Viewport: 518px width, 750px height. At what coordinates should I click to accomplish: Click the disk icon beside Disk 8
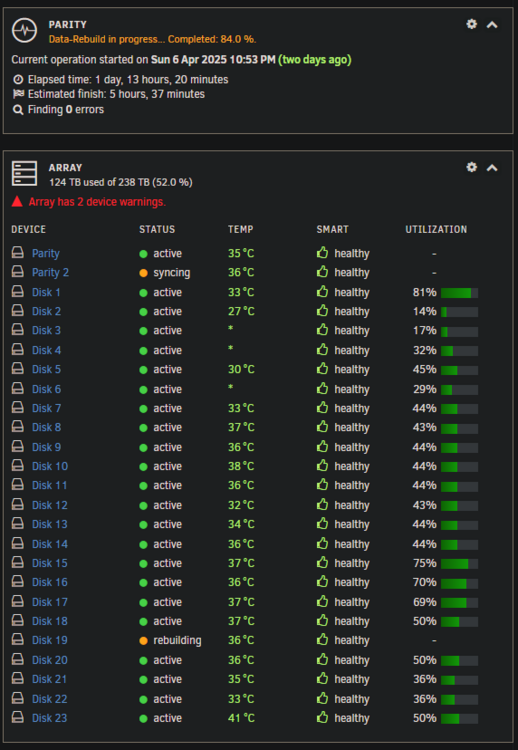click(18, 427)
